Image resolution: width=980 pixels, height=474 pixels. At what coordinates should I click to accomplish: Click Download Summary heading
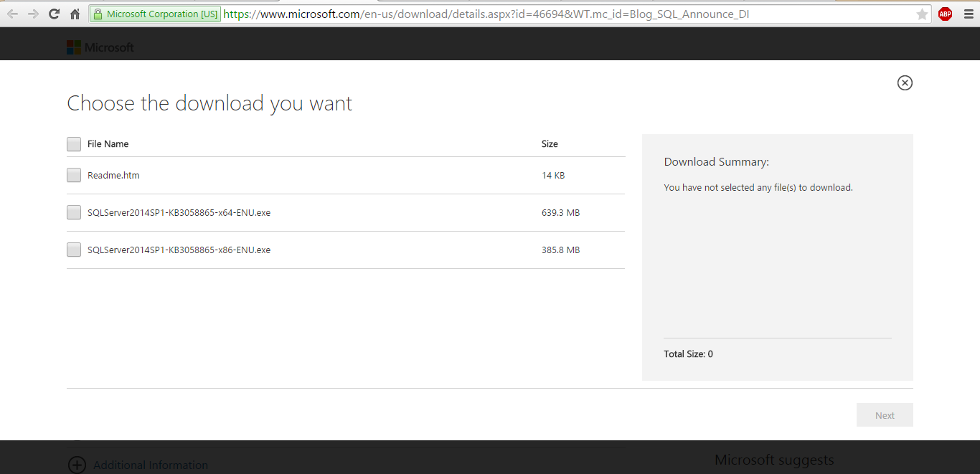point(717,162)
